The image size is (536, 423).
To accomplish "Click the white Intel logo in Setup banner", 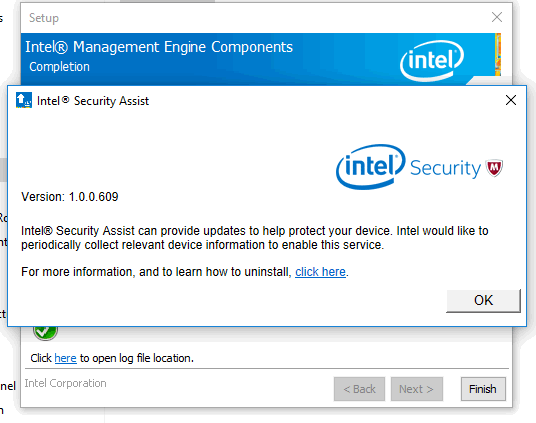I will 432,61.
